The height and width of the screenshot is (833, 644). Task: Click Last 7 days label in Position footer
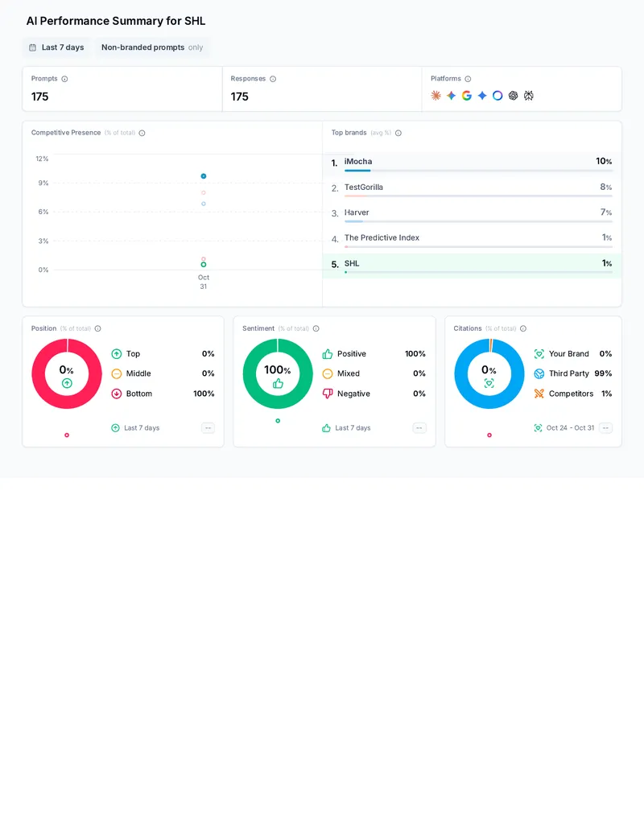coord(142,428)
